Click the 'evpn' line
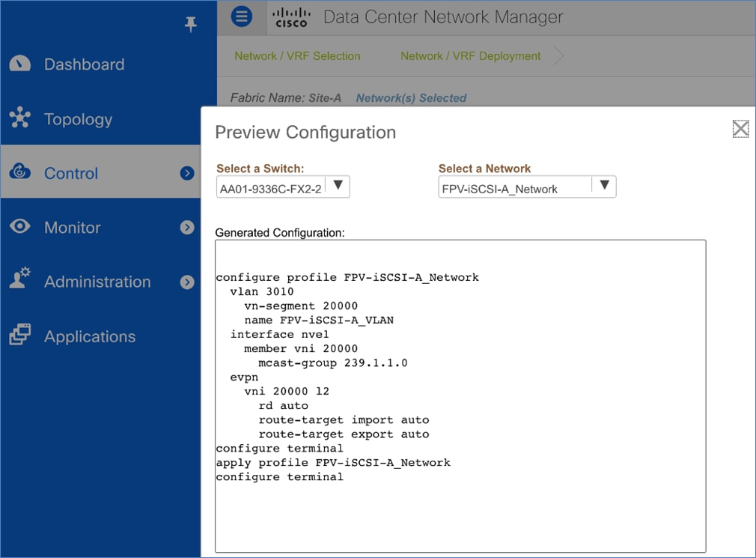The image size is (756, 558). point(244,377)
